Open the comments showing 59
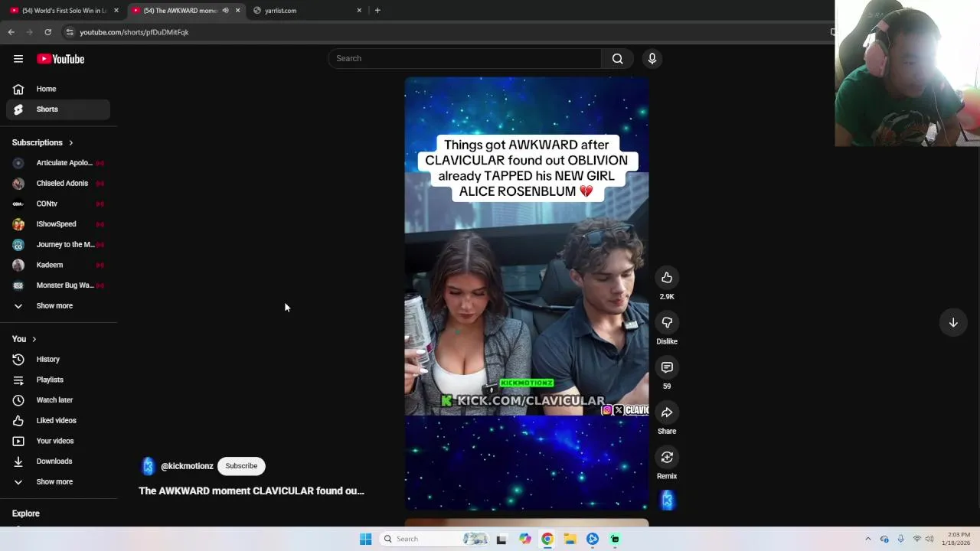The height and width of the screenshot is (551, 980). [x=667, y=367]
